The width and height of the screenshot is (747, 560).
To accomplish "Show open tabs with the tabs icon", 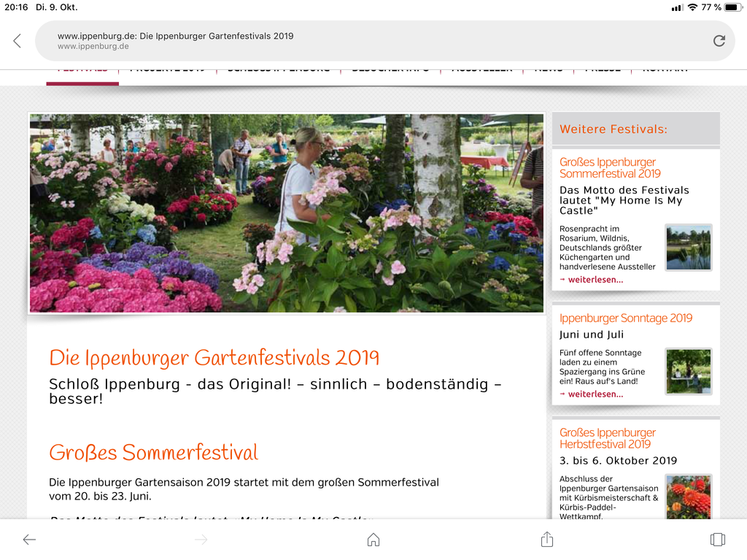I will coord(718,540).
